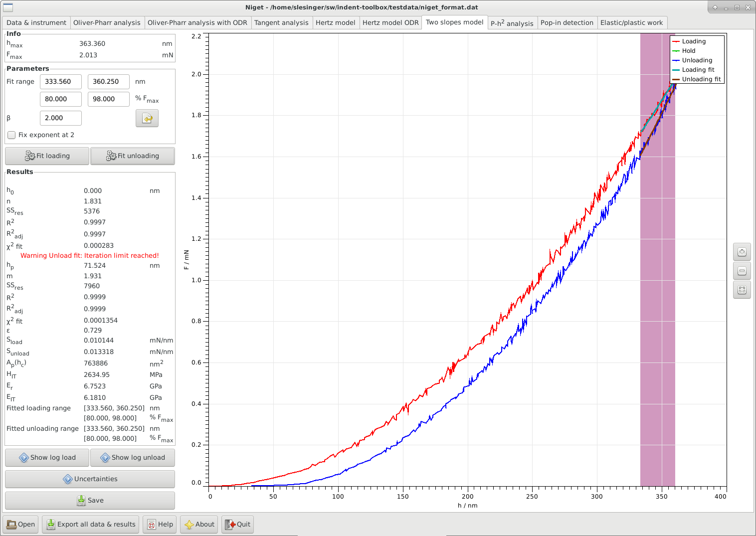The width and height of the screenshot is (756, 536).
Task: Click the Unloading fit legend entry
Action: (697, 79)
